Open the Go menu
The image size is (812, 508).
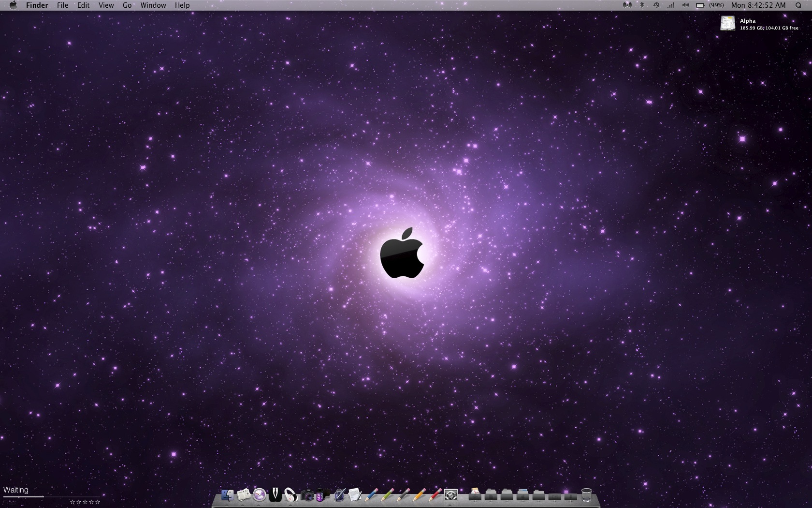pyautogui.click(x=127, y=5)
